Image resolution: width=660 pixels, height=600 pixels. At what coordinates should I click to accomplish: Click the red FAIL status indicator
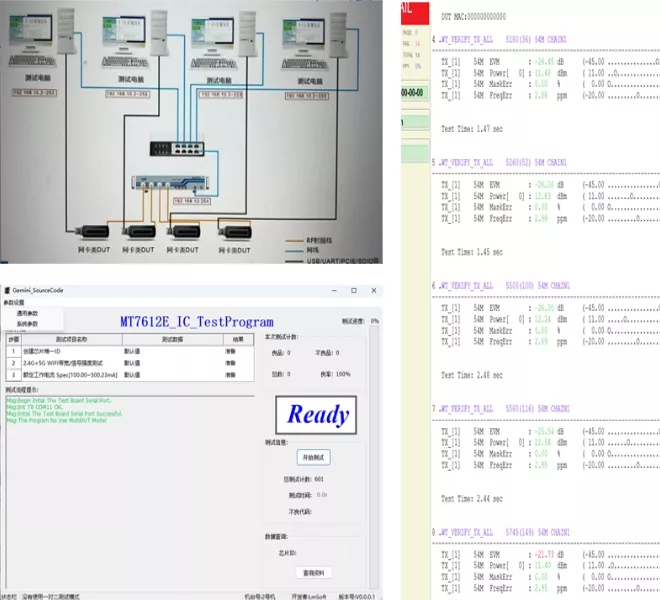point(415,13)
